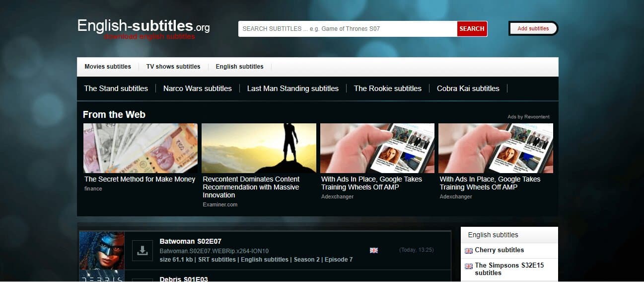The width and height of the screenshot is (644, 282).
Task: Click the 'English subtitles' sidebar heading
Action: click(493, 235)
